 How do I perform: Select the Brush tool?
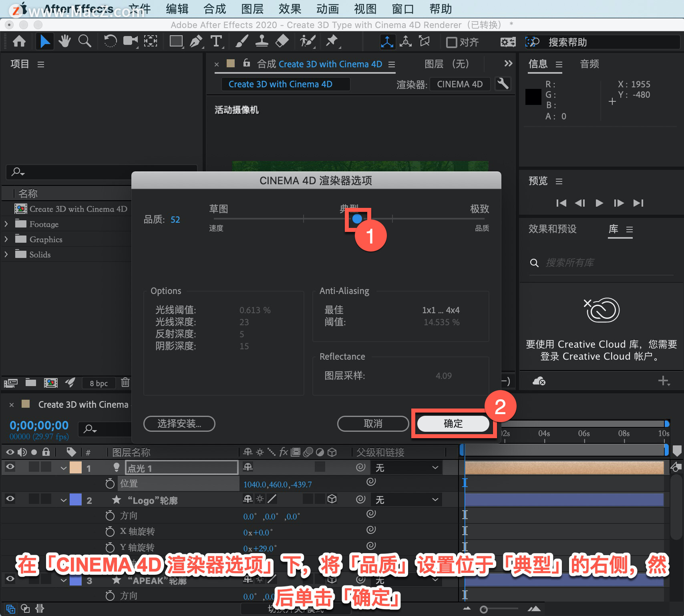point(241,41)
